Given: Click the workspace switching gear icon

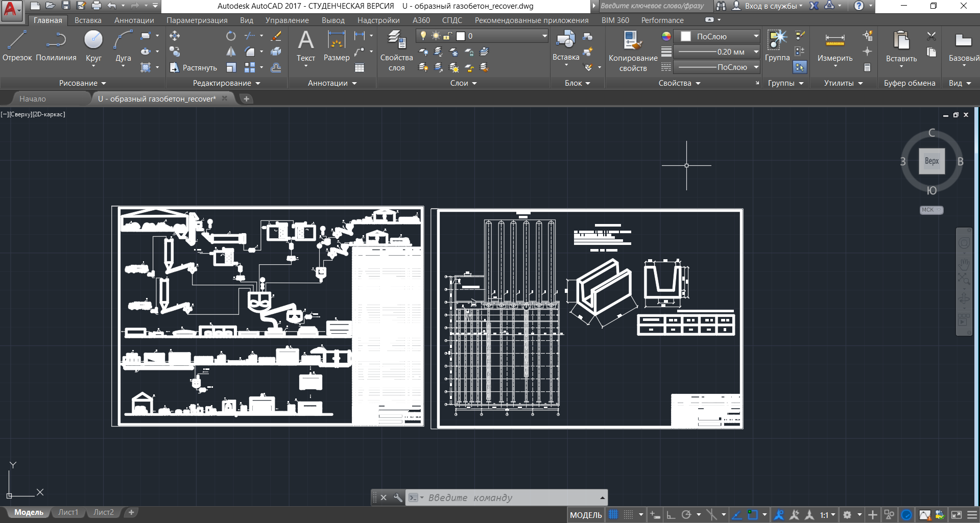Looking at the screenshot, I should (x=847, y=515).
